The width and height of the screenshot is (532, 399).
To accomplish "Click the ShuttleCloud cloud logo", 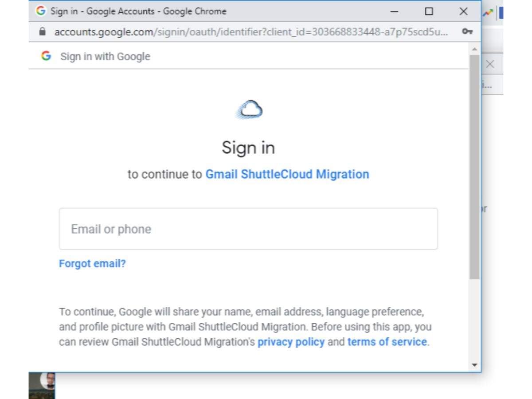I will [249, 110].
